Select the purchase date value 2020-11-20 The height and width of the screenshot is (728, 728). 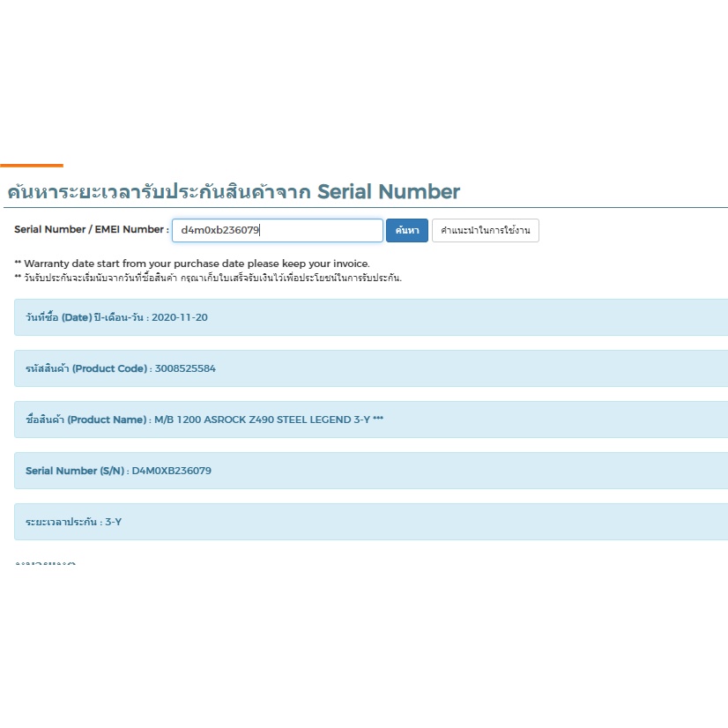click(x=180, y=317)
